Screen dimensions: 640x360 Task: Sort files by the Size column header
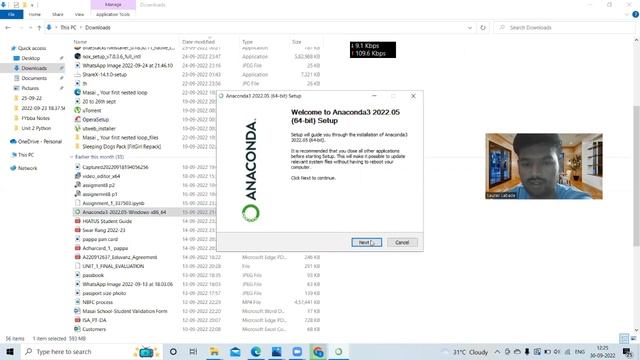296,42
